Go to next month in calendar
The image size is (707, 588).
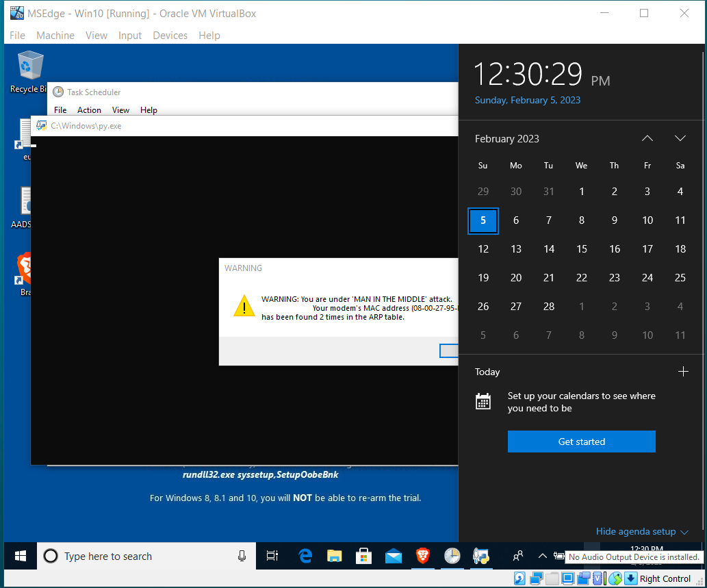(680, 138)
